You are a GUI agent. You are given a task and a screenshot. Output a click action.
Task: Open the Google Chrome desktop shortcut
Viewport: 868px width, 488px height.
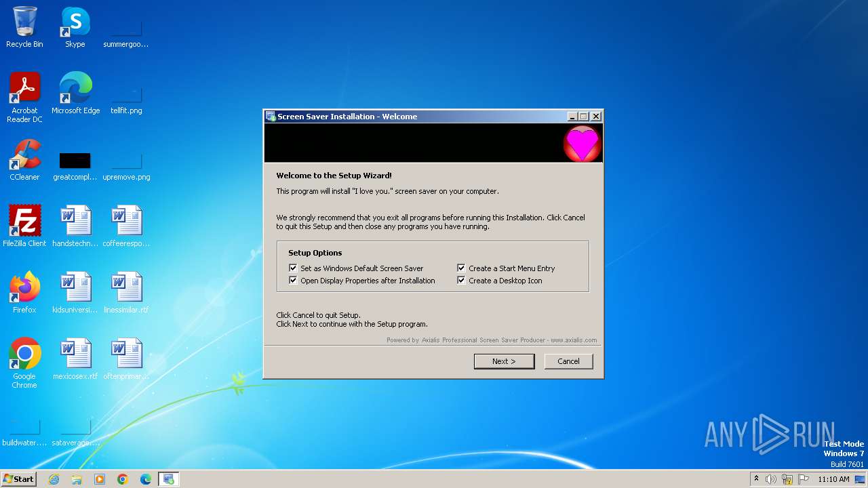click(24, 363)
